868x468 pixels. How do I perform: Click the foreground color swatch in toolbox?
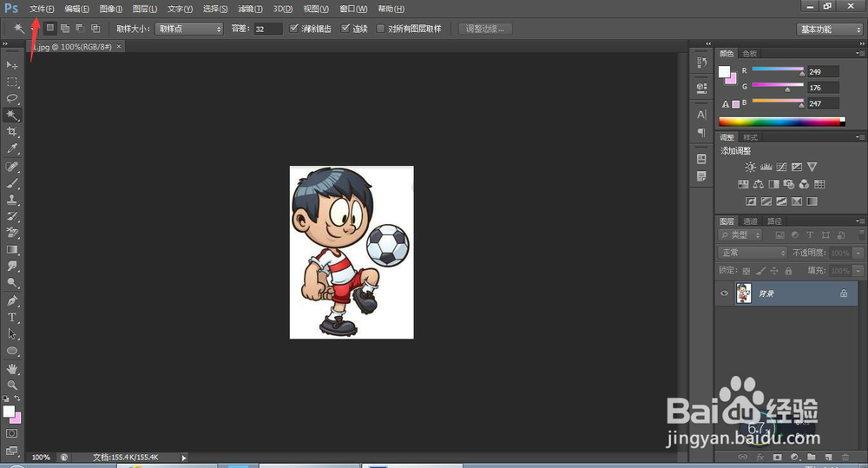pyautogui.click(x=9, y=411)
